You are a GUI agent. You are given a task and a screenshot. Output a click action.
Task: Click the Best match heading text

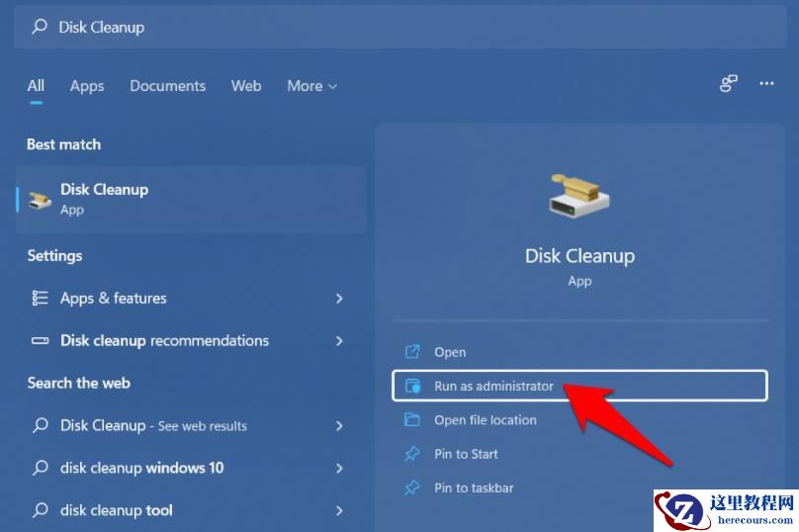63,144
